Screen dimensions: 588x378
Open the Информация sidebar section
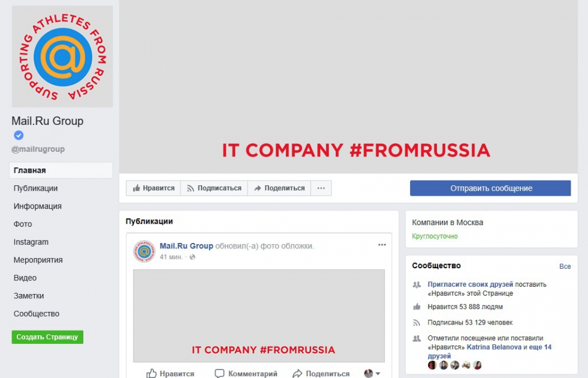click(x=38, y=206)
